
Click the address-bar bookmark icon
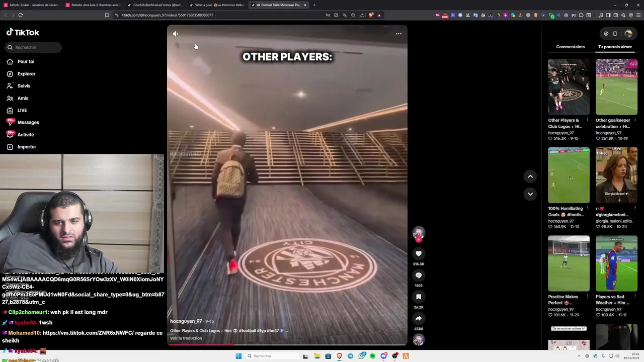tap(107, 15)
